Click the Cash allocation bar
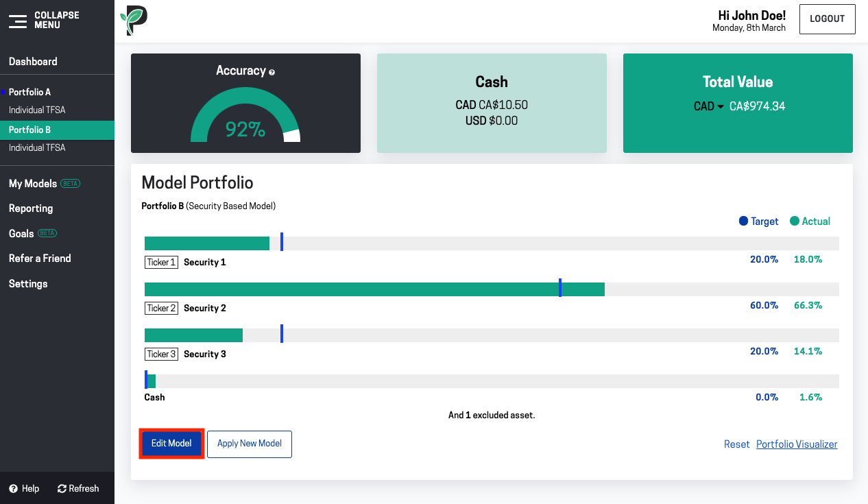This screenshot has width=868, height=504. 492,381
